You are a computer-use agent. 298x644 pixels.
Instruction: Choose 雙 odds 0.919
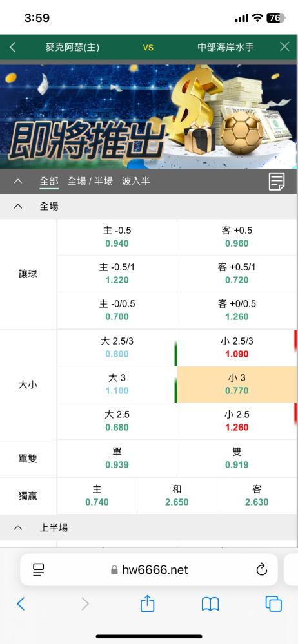pos(237,459)
